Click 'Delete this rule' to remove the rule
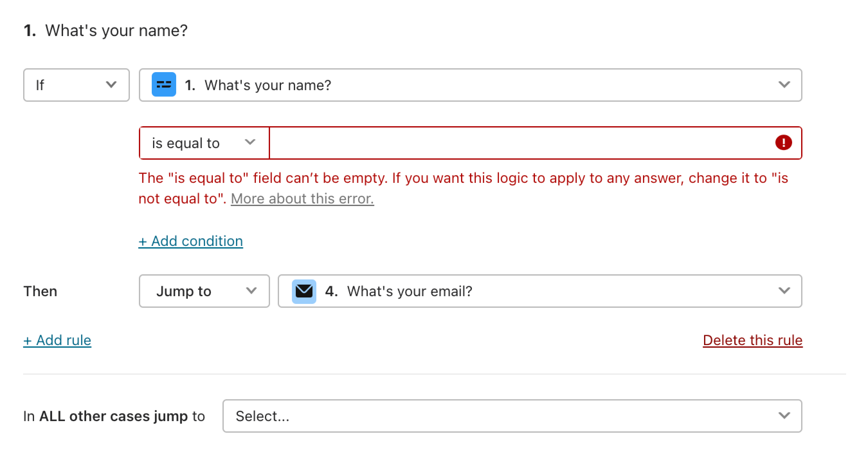The width and height of the screenshot is (868, 452). 752,340
